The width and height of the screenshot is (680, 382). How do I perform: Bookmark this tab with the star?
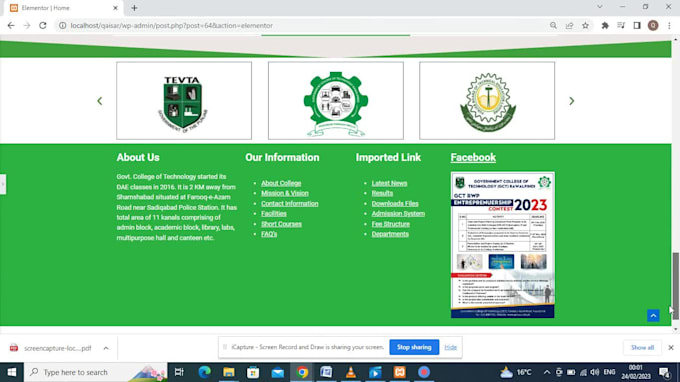coord(585,26)
